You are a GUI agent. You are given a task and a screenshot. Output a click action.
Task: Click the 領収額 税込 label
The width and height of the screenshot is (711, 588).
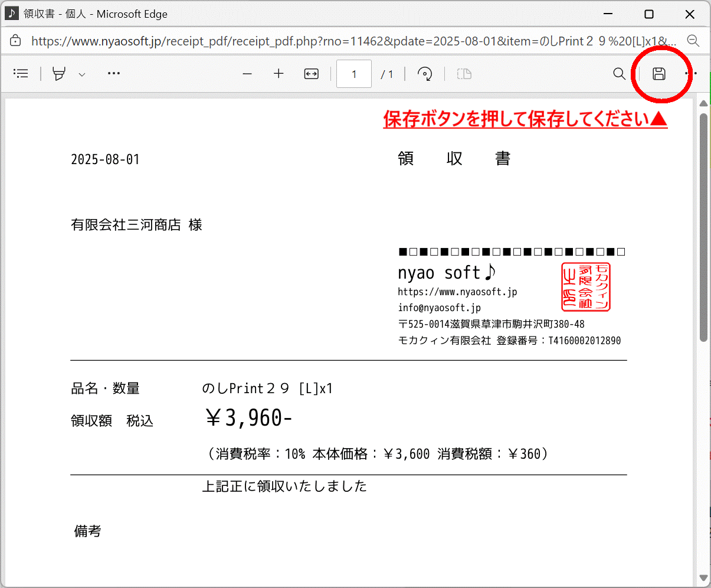click(x=112, y=421)
